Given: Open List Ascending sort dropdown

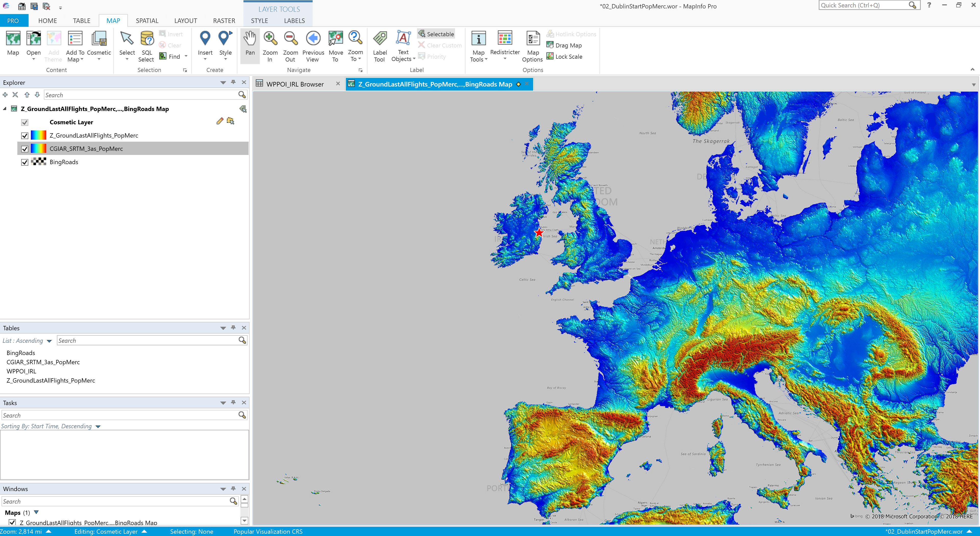Looking at the screenshot, I should point(49,341).
